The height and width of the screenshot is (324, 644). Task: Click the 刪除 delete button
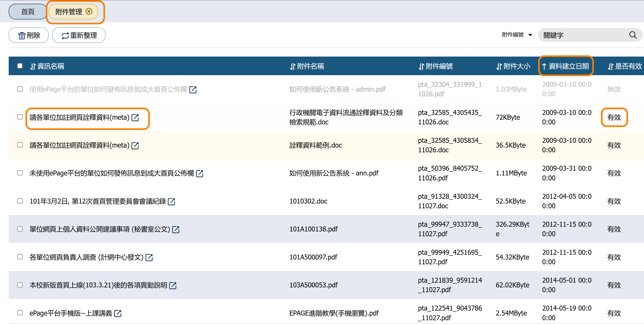point(29,35)
